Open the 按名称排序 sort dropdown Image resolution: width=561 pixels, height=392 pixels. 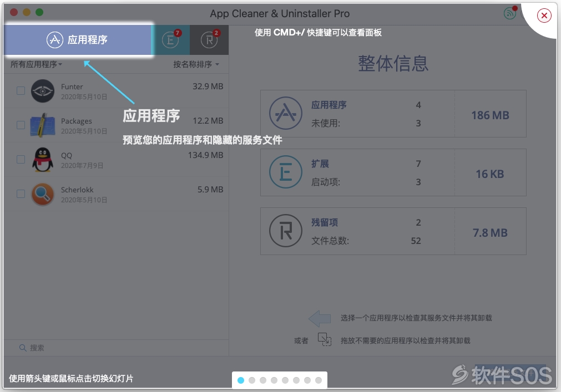(196, 64)
